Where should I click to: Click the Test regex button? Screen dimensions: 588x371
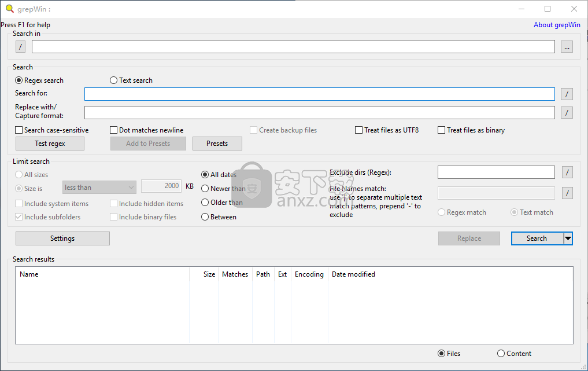click(x=50, y=144)
